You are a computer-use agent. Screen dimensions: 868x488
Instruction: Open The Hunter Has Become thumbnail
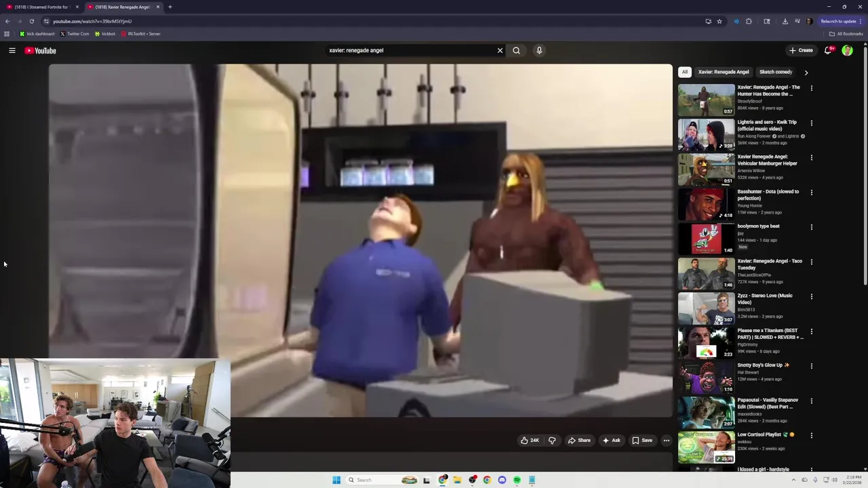point(706,100)
